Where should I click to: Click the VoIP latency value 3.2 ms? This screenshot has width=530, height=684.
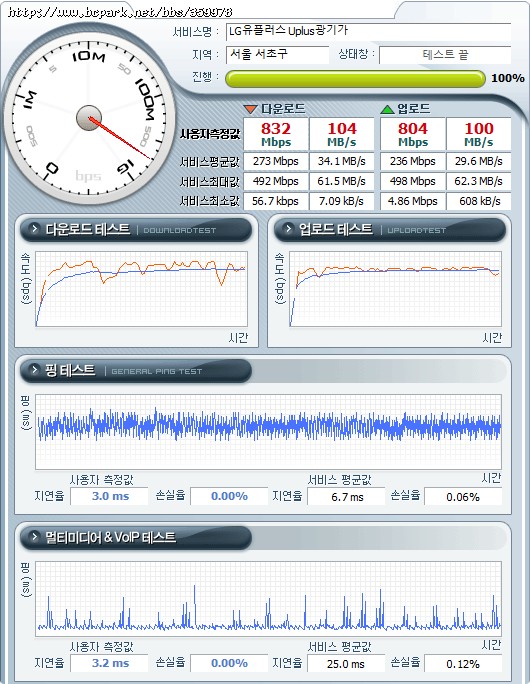pyautogui.click(x=109, y=663)
